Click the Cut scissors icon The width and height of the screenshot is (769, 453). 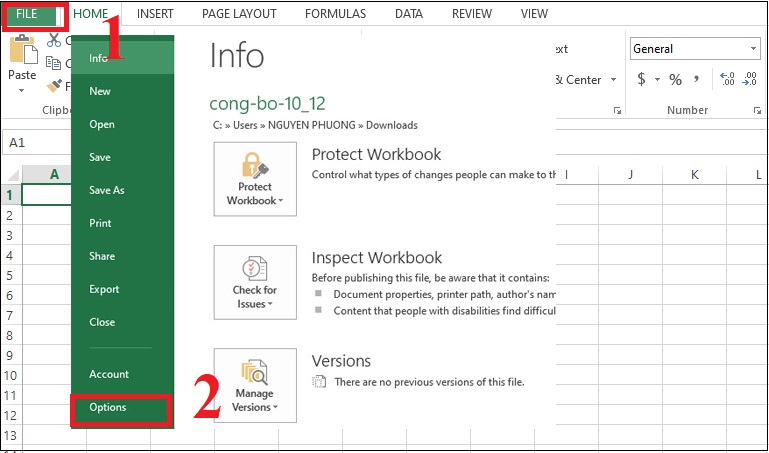[54, 40]
